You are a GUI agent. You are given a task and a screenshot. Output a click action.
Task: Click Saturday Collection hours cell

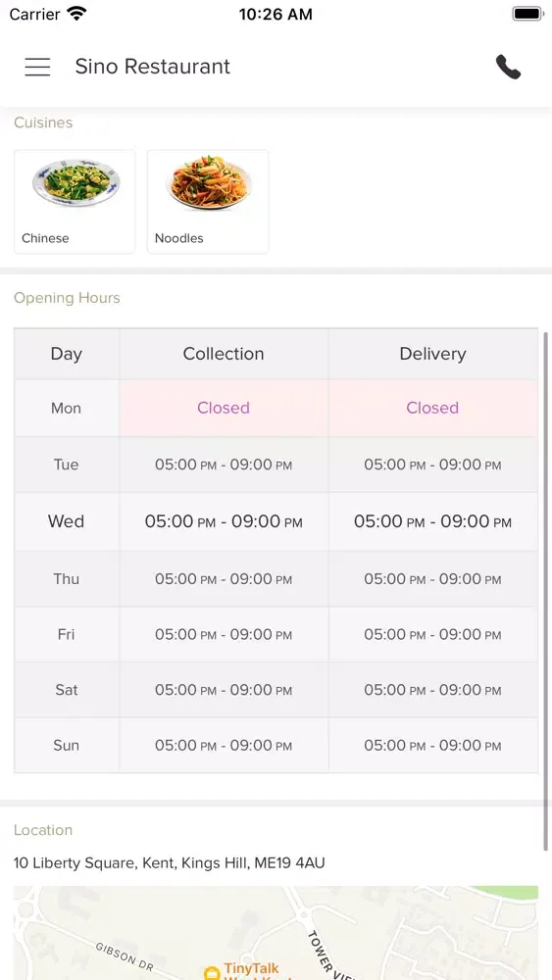224,690
